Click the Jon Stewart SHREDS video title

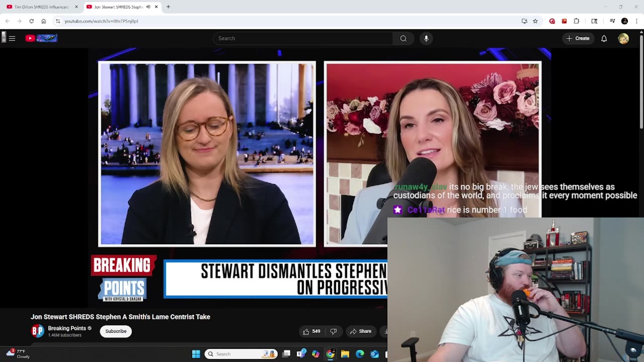click(120, 317)
